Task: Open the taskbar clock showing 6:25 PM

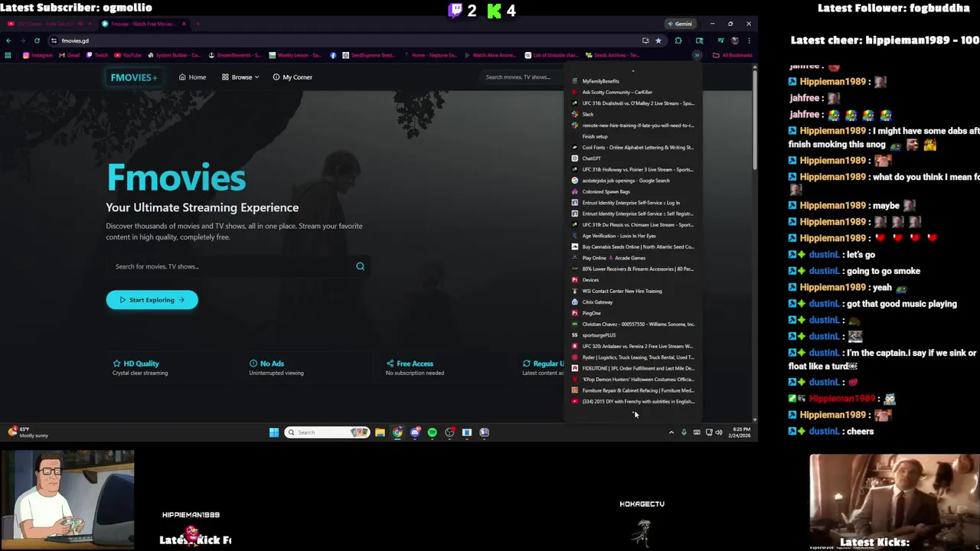Action: [740, 432]
